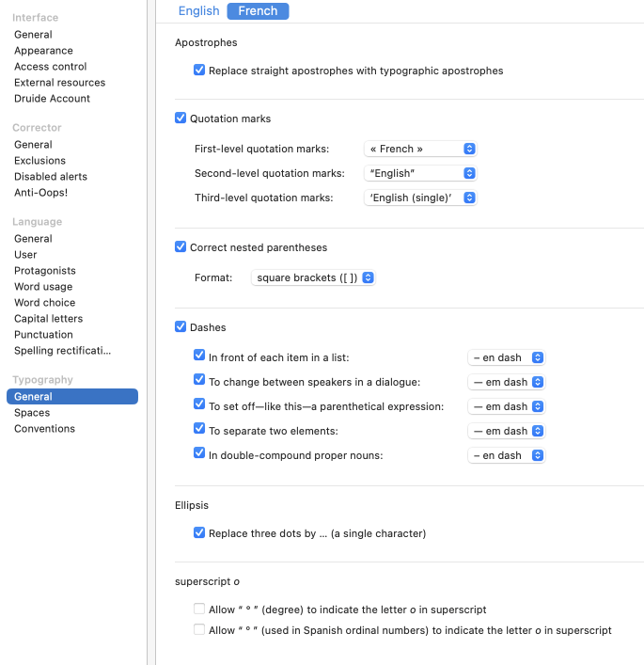Change dash type for list items
The height and width of the screenshot is (665, 644).
click(x=507, y=358)
